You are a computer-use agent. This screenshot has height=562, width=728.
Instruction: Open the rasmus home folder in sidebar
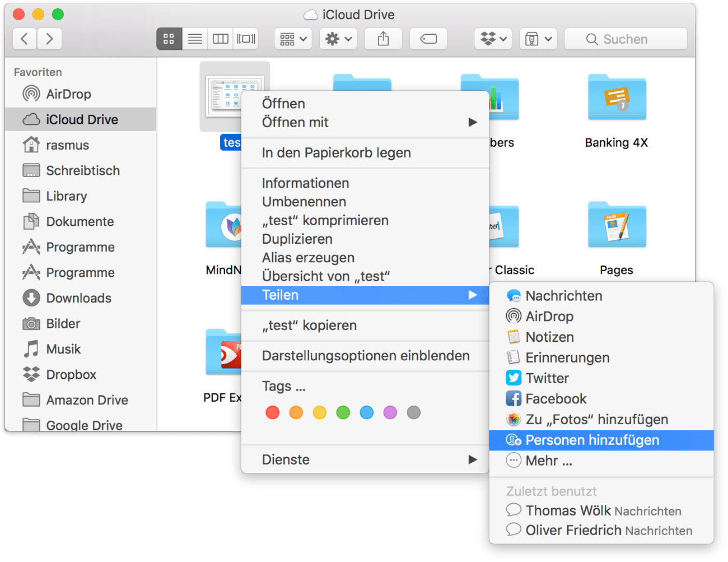click(x=80, y=145)
